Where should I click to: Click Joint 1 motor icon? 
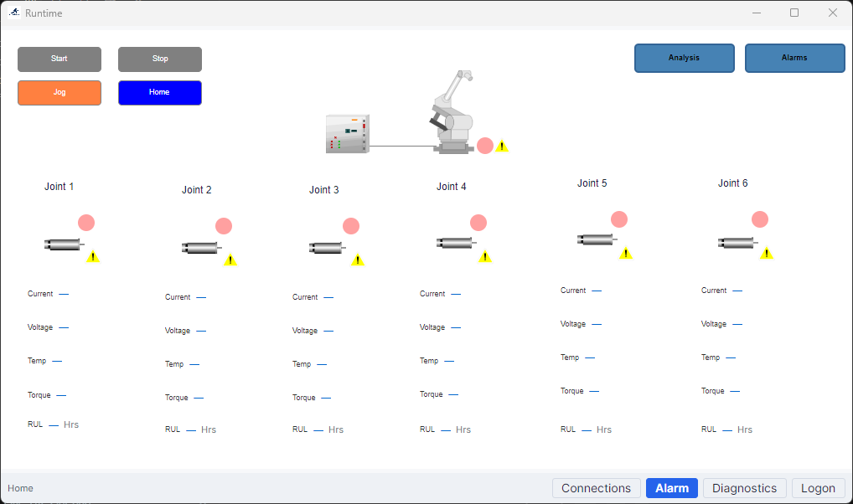(64, 244)
